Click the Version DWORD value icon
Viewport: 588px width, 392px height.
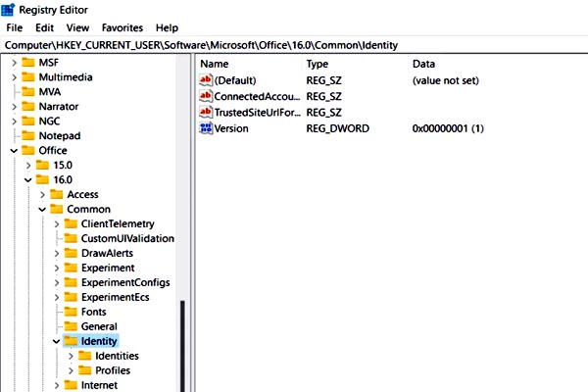tap(206, 128)
